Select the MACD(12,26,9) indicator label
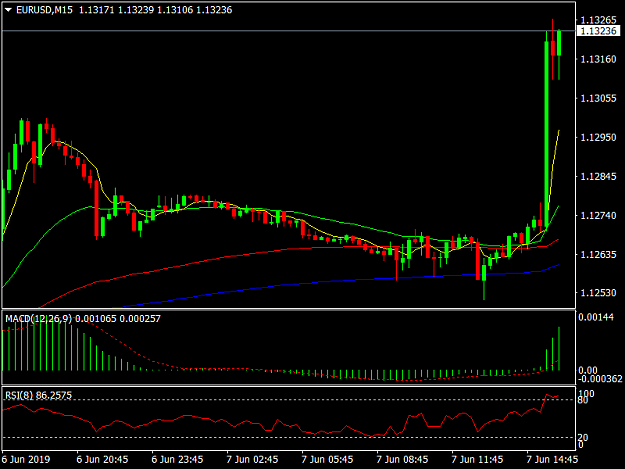Screen dimensions: 625x469 tap(39, 319)
